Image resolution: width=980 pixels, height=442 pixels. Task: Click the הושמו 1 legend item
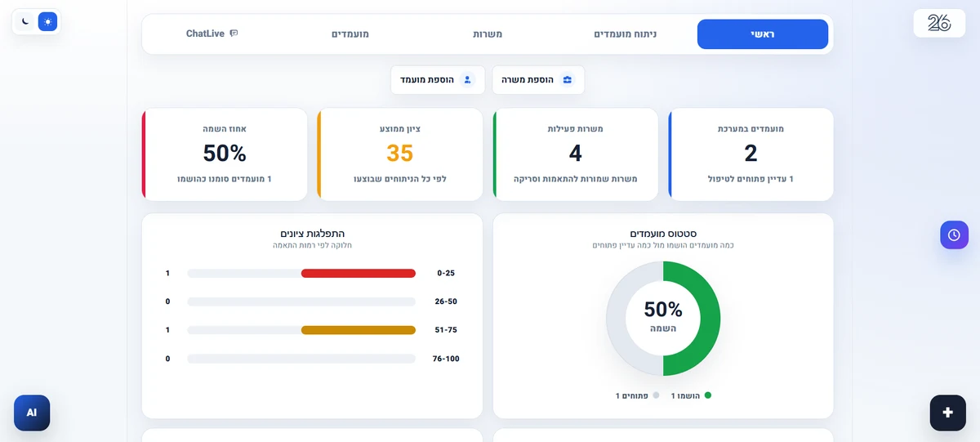[x=691, y=395]
